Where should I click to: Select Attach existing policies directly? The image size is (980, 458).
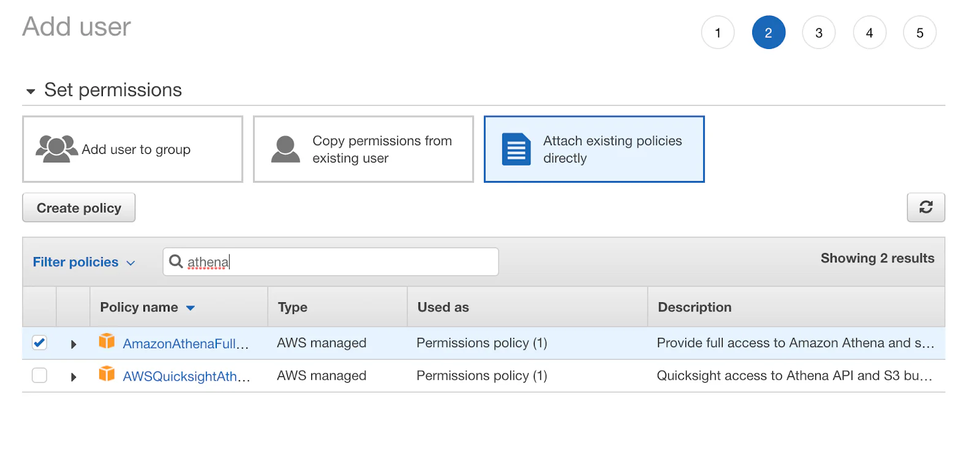[594, 149]
